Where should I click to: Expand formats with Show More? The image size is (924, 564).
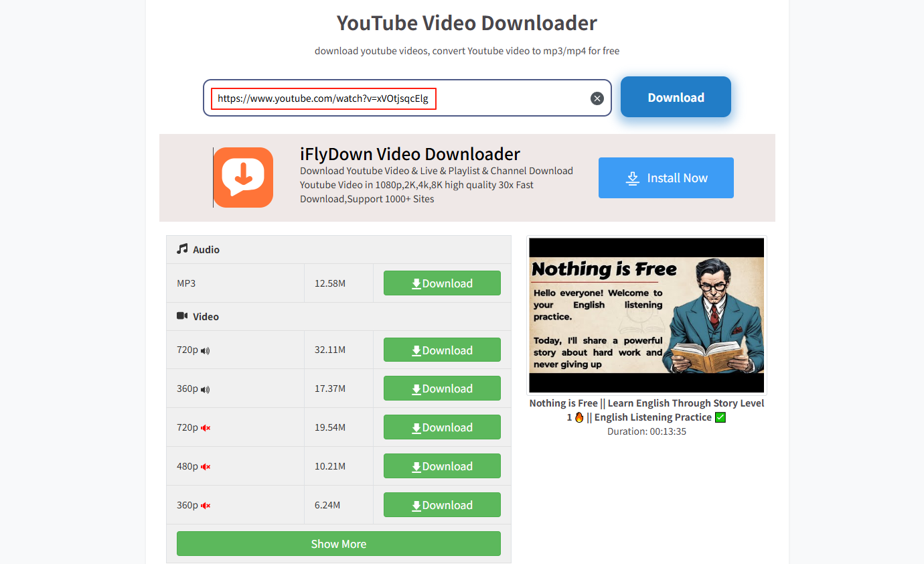click(x=339, y=544)
